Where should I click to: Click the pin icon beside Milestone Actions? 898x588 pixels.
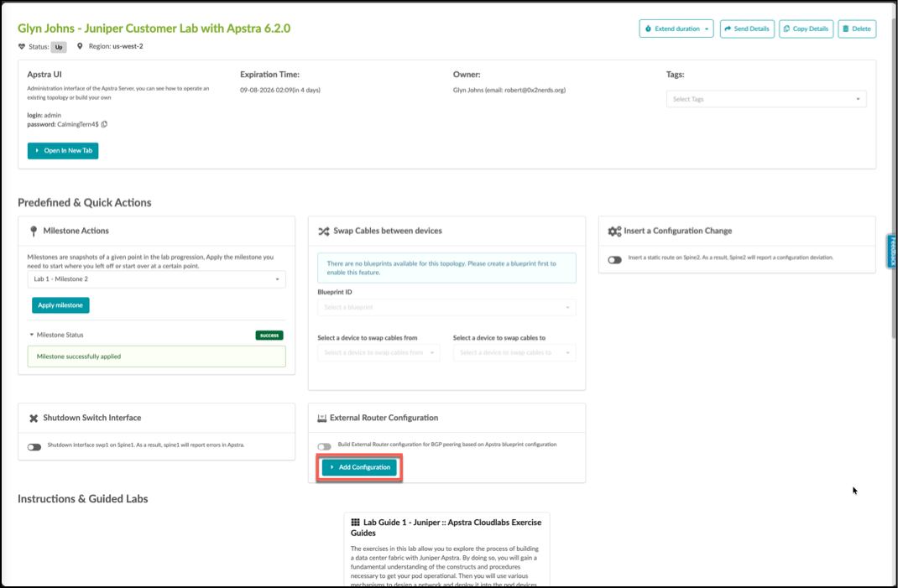pos(34,231)
